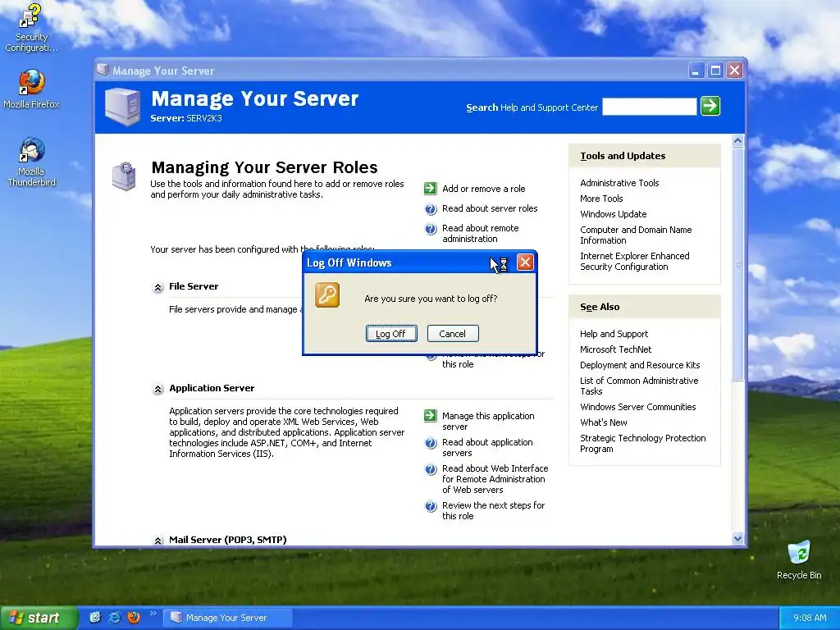The width and height of the screenshot is (840, 630).
Task: Close the Log Off Windows dialog
Action: point(525,262)
